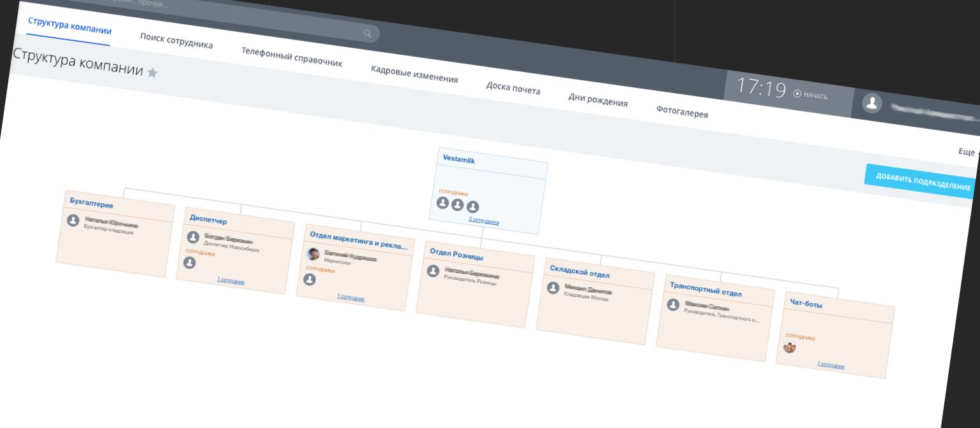Open Дни рождения tab
Viewport: 980px width, 428px height.
(598, 99)
